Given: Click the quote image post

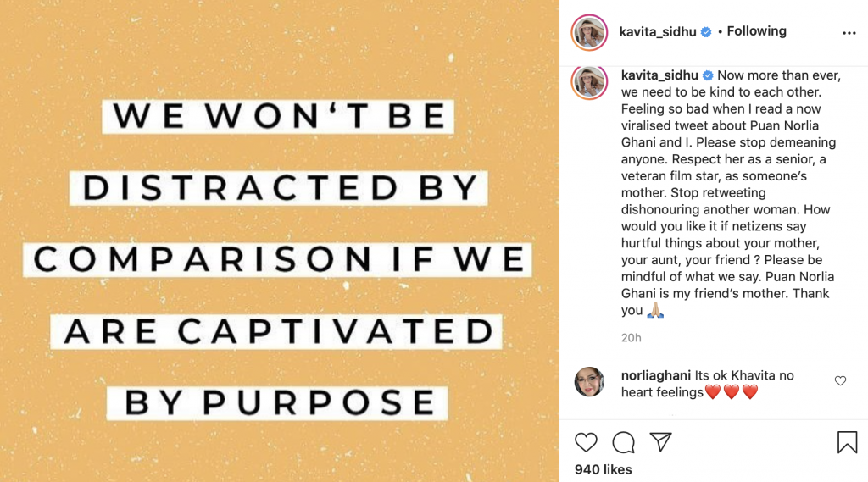Looking at the screenshot, I should (x=280, y=241).
